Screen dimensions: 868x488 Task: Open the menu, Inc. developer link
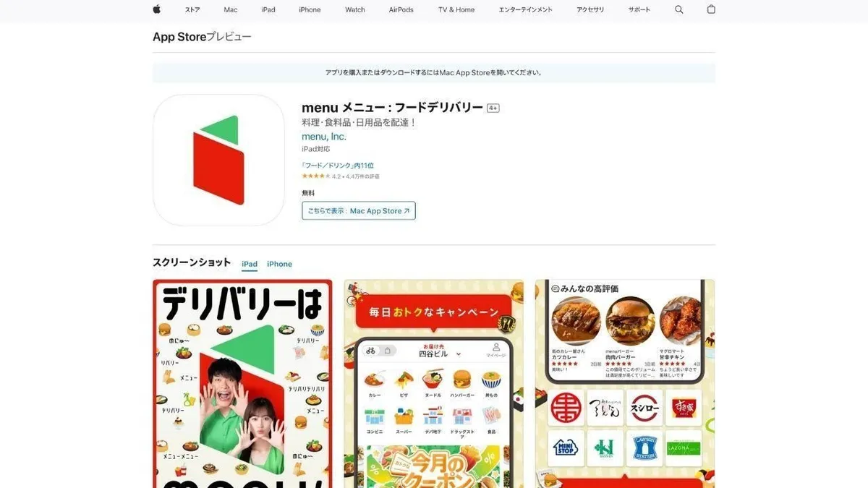tap(324, 137)
